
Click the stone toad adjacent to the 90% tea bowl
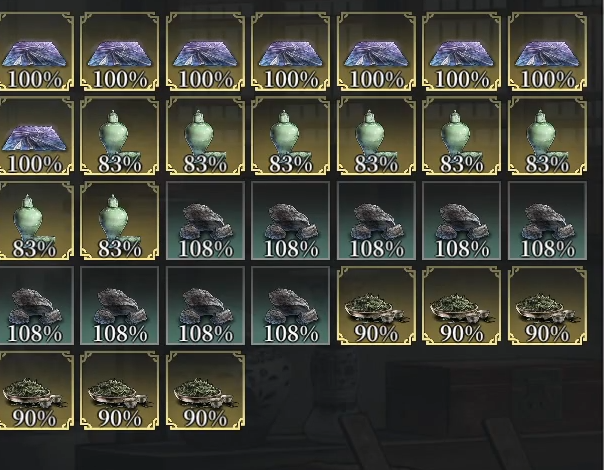[290, 306]
